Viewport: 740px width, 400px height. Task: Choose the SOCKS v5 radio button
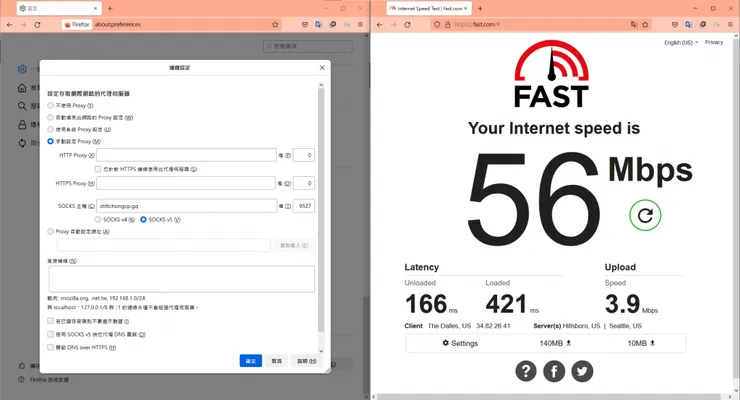[x=143, y=220]
